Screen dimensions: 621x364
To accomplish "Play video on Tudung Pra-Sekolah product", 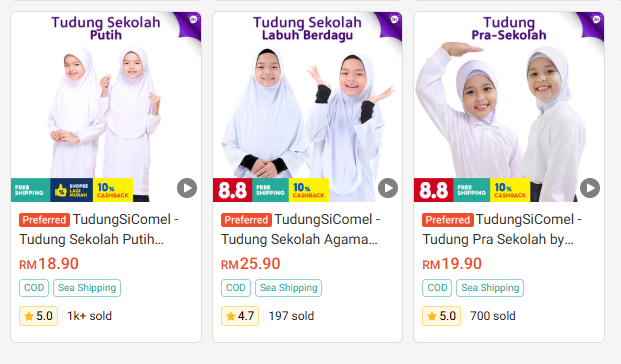I will (x=590, y=188).
